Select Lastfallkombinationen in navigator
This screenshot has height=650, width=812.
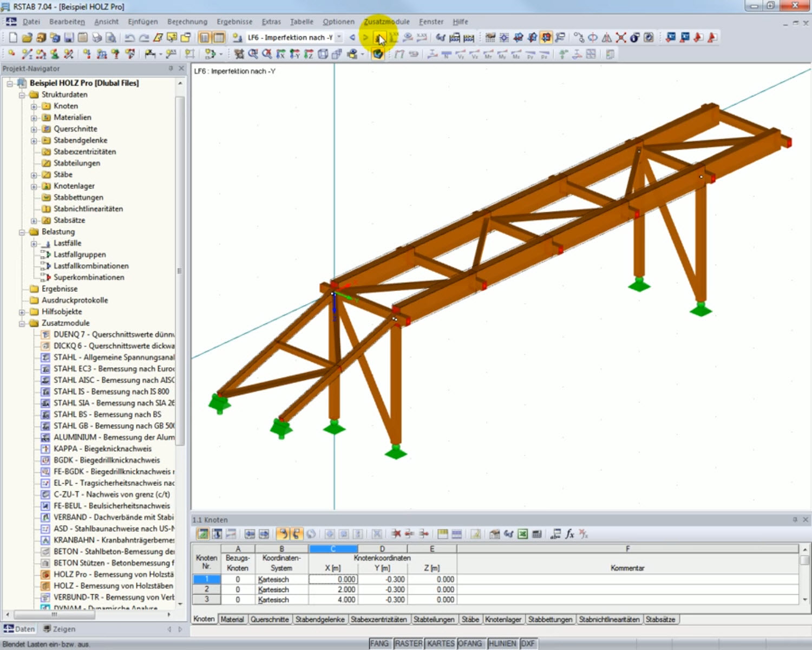(91, 266)
